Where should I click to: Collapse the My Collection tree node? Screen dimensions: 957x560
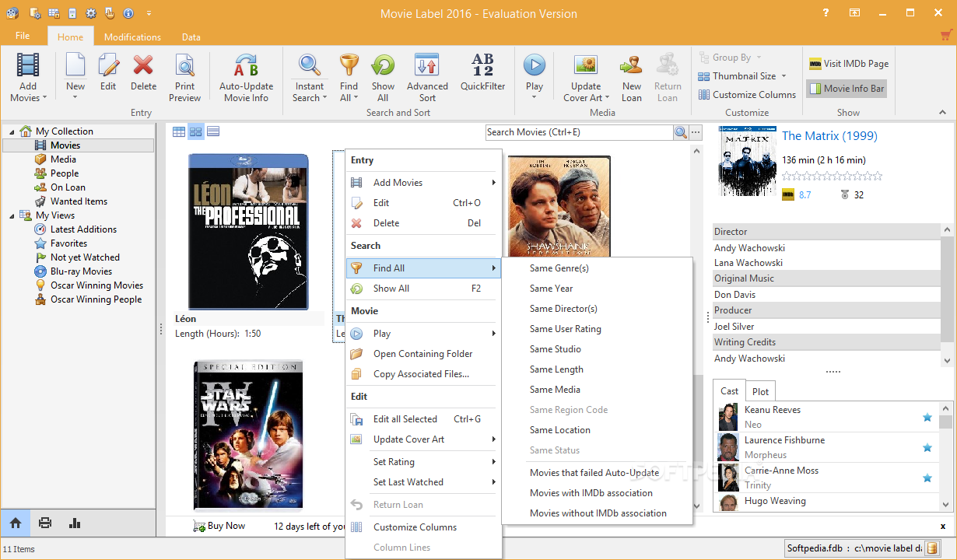click(12, 131)
